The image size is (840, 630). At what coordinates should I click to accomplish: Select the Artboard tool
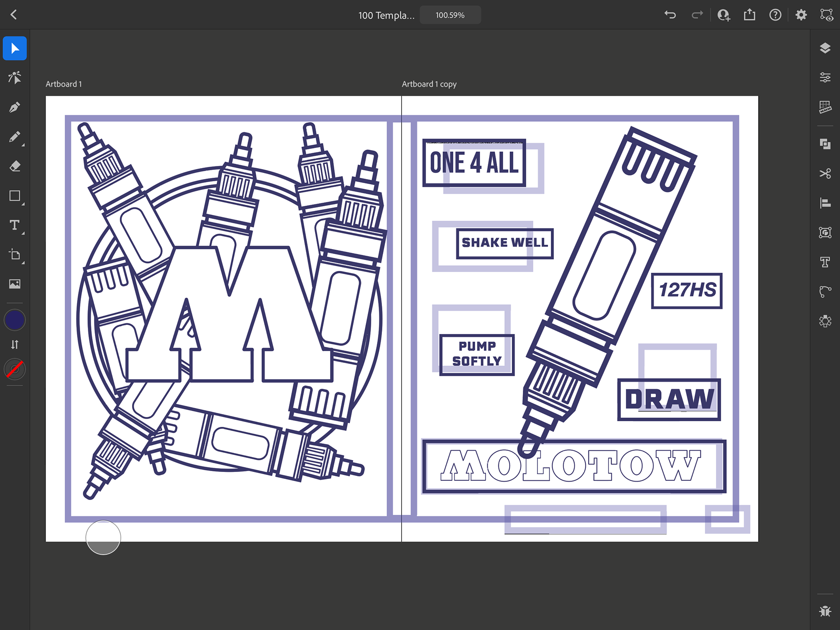[15, 255]
